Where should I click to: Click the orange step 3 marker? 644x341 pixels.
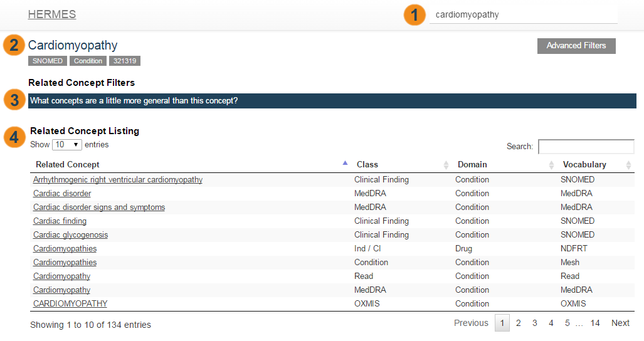coord(14,100)
